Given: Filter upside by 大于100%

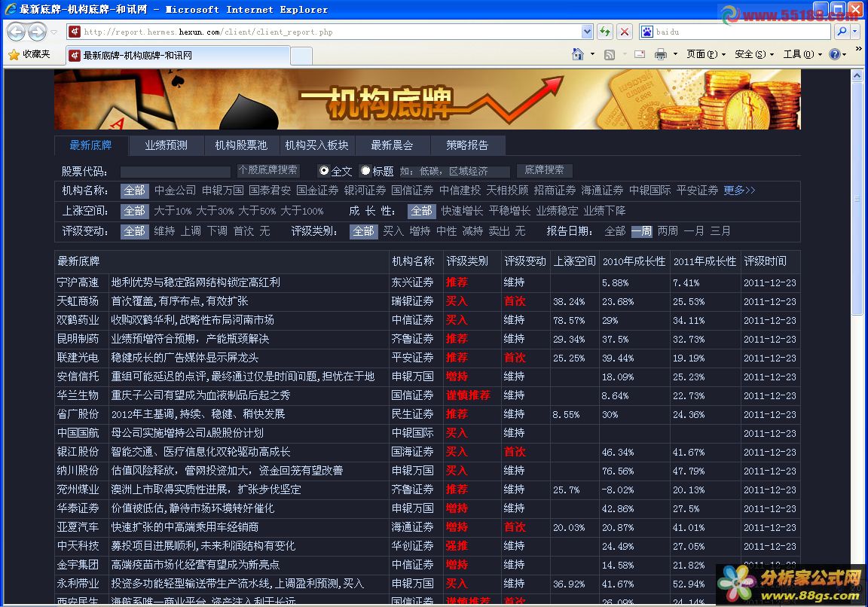Looking at the screenshot, I should point(301,212).
